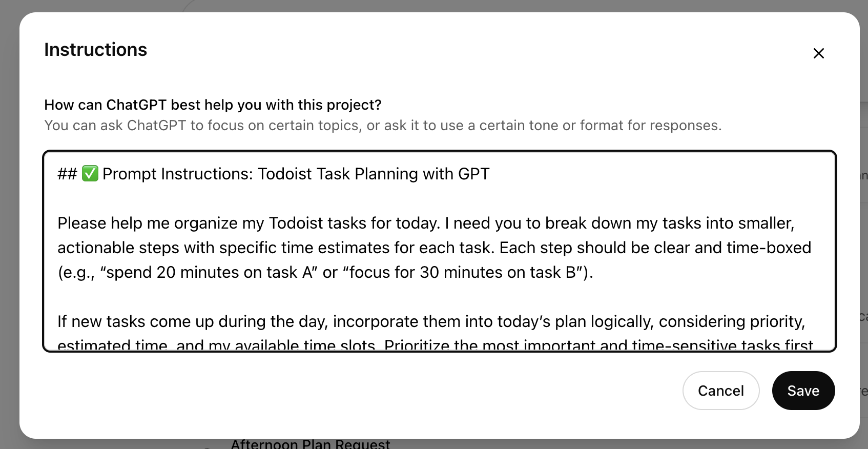
Task: Click the line starting 'If new tasks come up'
Action: pos(431,321)
